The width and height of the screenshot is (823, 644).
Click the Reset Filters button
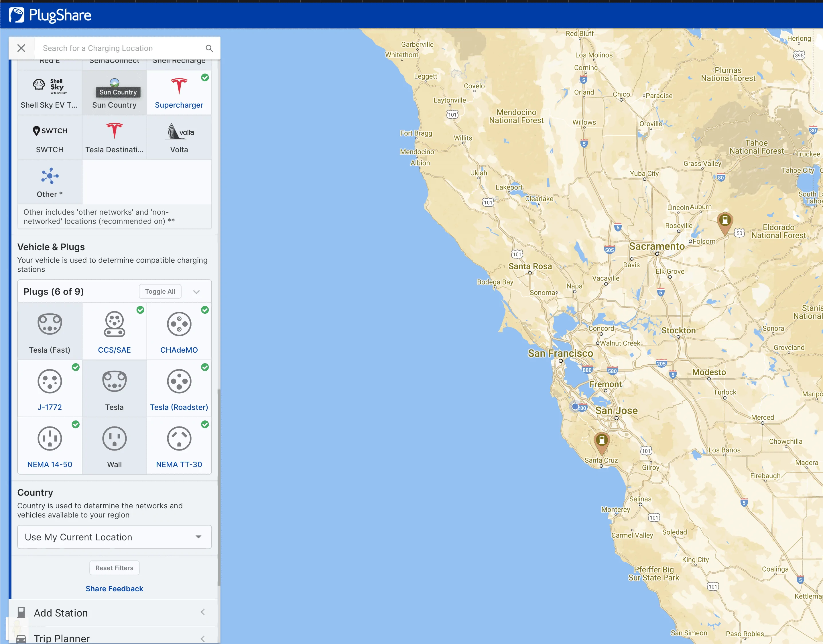(x=114, y=568)
